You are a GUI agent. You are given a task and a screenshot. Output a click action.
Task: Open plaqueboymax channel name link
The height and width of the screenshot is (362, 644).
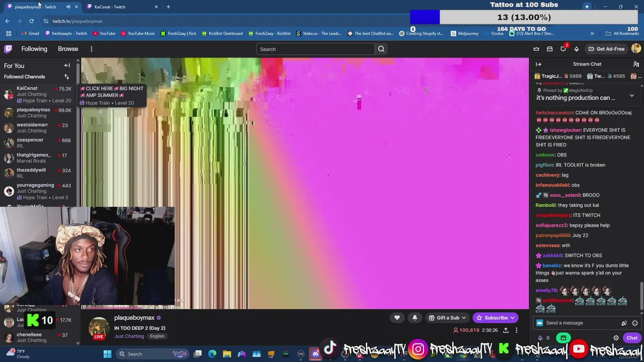point(134,318)
